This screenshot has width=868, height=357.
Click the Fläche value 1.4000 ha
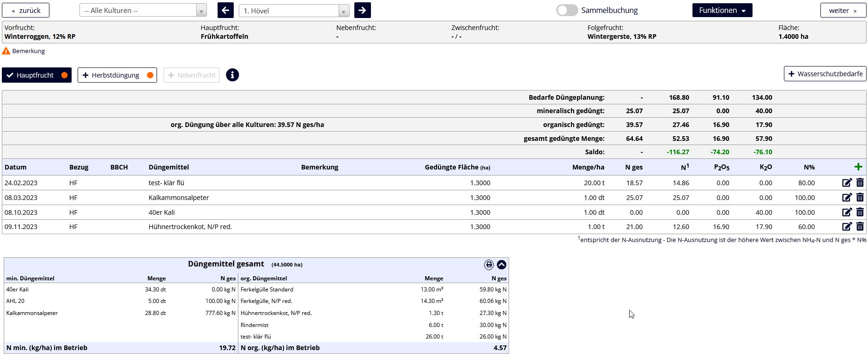793,36
